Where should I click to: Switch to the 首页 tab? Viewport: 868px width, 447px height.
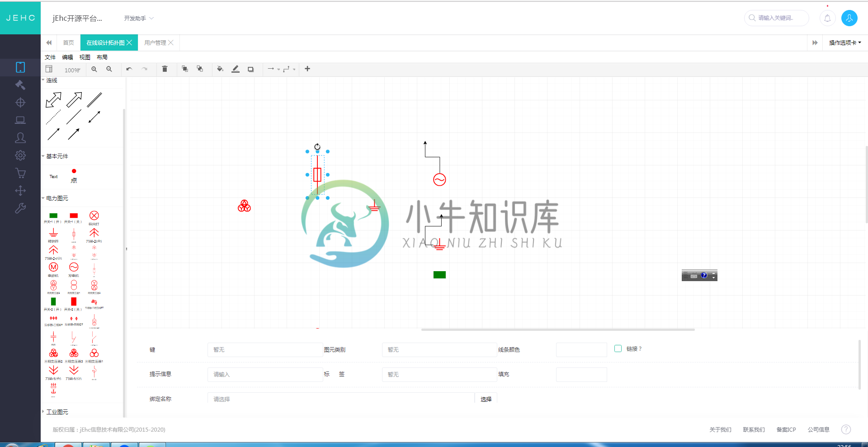tap(68, 42)
